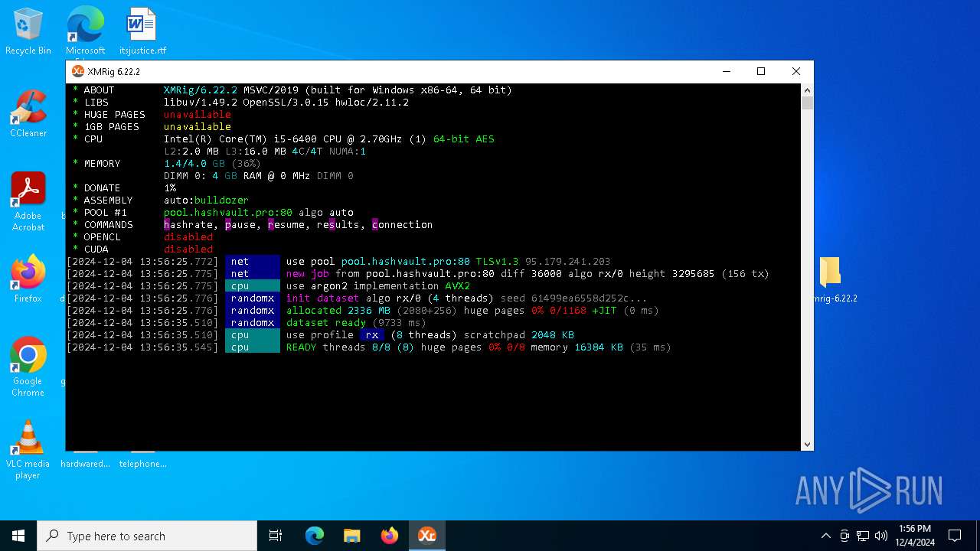The height and width of the screenshot is (551, 980).
Task: Click the disabled value next to OPENCL
Action: (188, 237)
